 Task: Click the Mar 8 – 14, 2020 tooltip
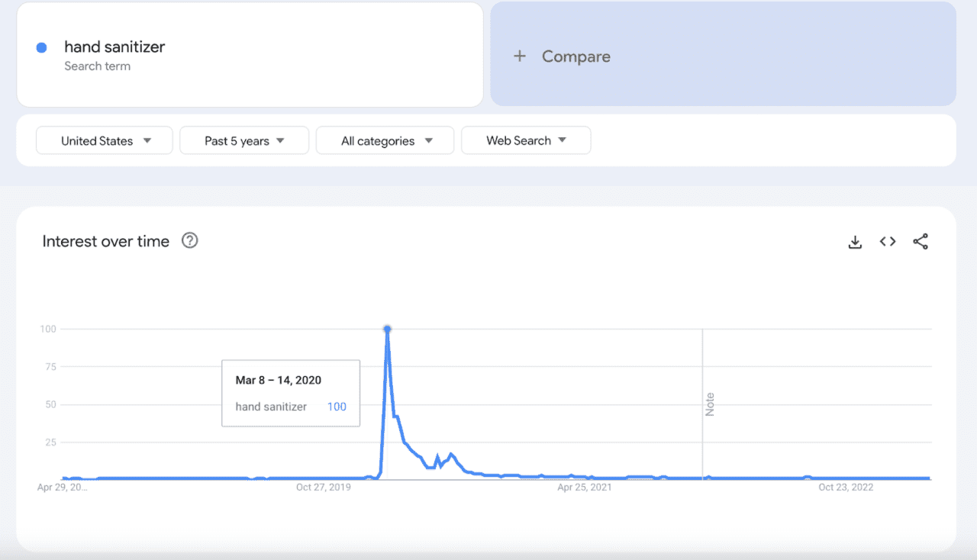[x=290, y=393]
